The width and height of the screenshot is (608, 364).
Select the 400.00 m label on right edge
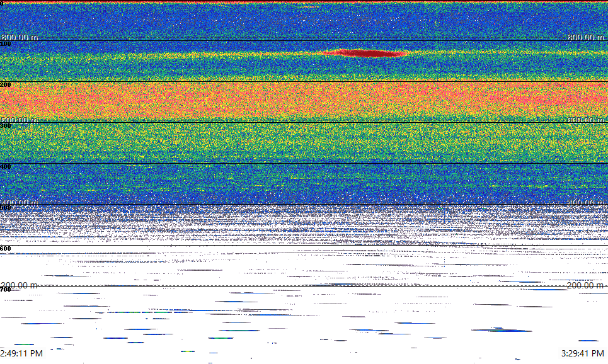coord(585,202)
